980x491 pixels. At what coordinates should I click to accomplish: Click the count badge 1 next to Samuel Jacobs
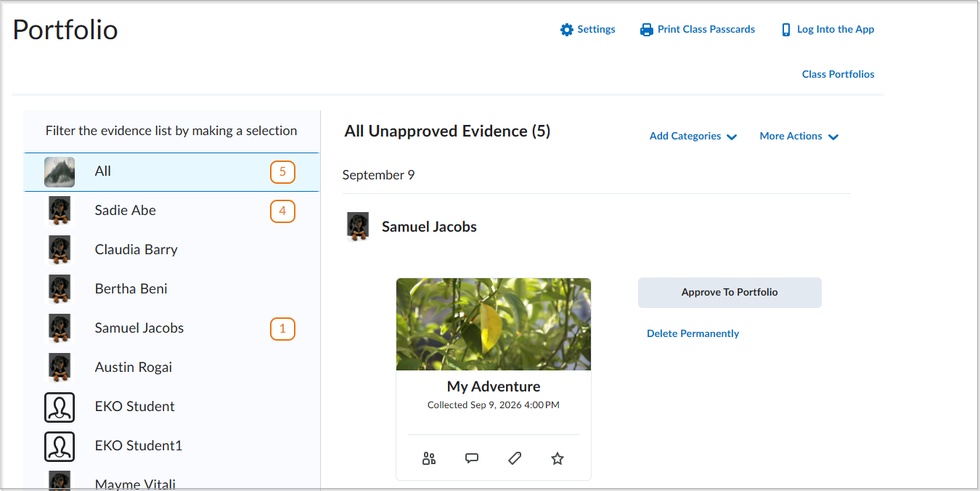tap(282, 329)
